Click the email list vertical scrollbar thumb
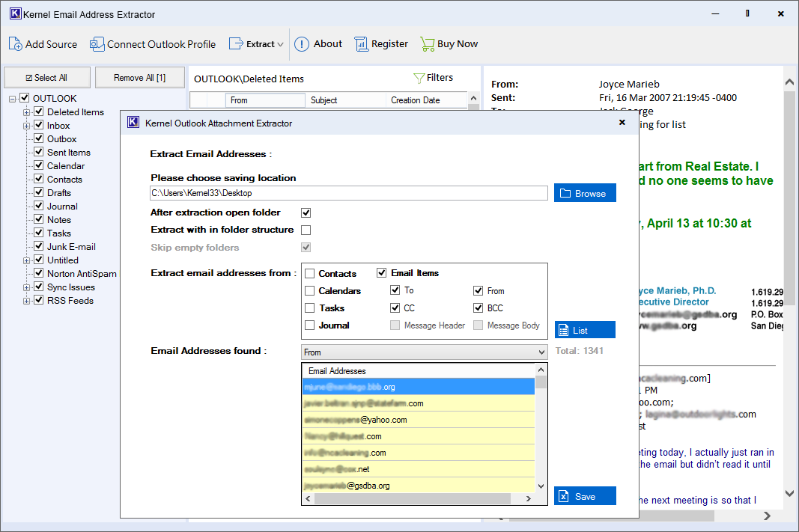Image resolution: width=799 pixels, height=532 pixels. (x=541, y=382)
